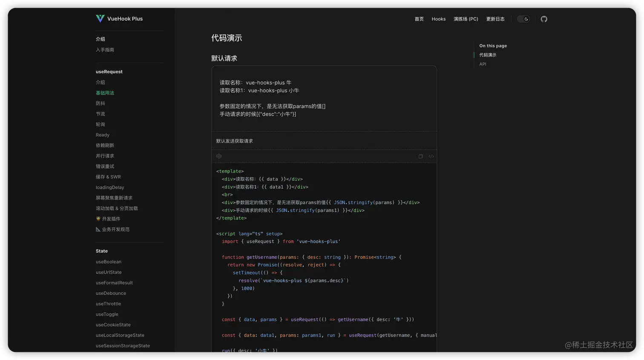Open Ready sidebar page
This screenshot has height=360, width=644.
pyautogui.click(x=103, y=135)
